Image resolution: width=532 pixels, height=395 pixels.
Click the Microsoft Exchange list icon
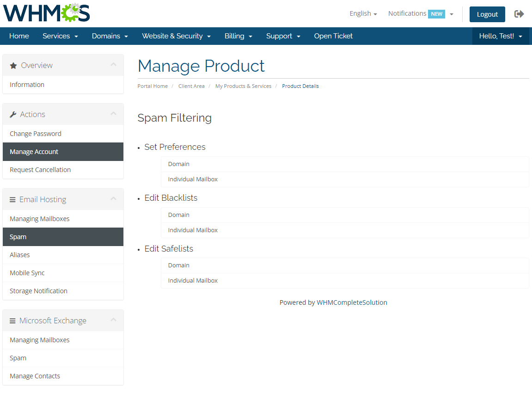point(12,321)
